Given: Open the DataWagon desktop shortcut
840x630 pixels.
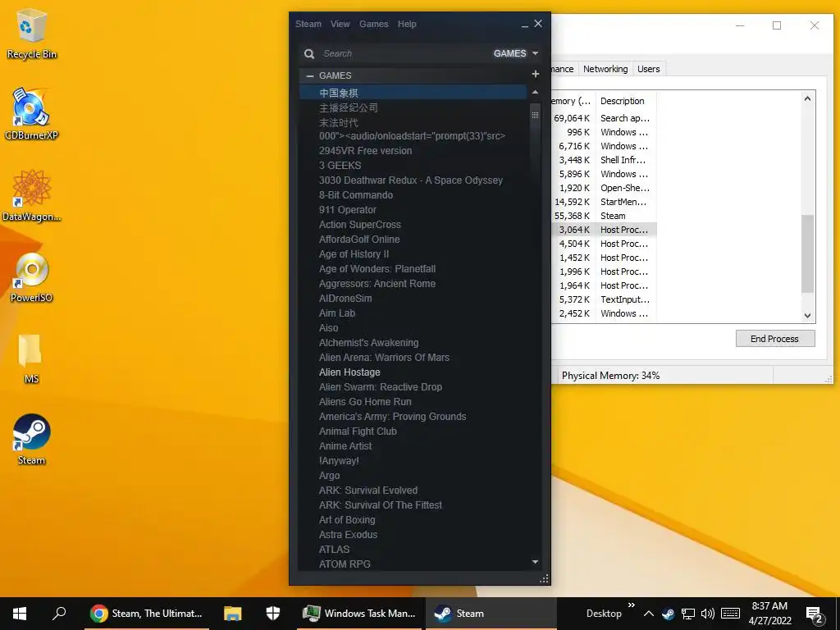Looking at the screenshot, I should coord(31,195).
